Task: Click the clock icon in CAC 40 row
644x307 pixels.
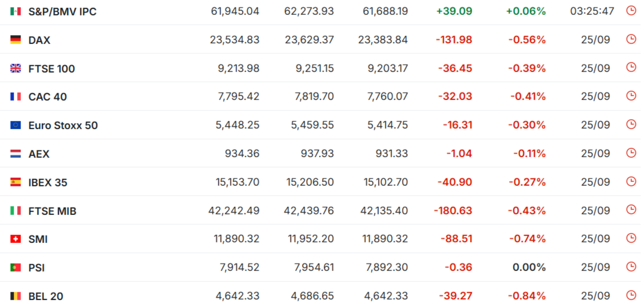Action: (x=631, y=95)
